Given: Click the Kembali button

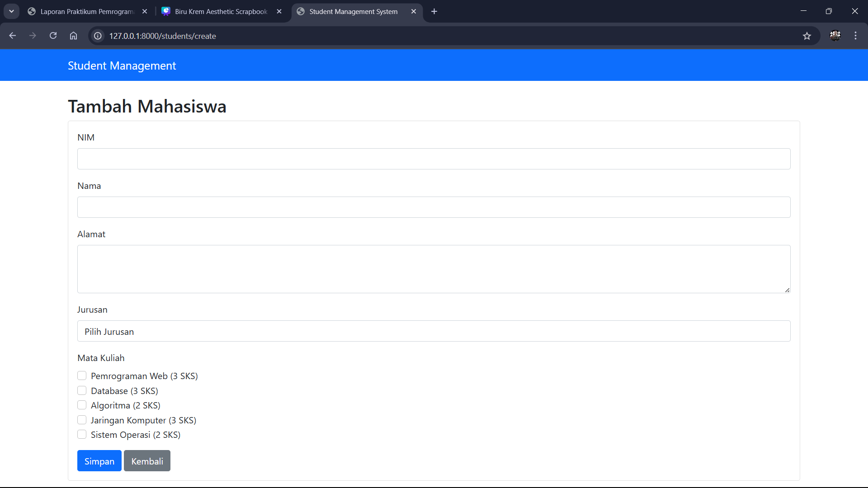Looking at the screenshot, I should click(147, 461).
